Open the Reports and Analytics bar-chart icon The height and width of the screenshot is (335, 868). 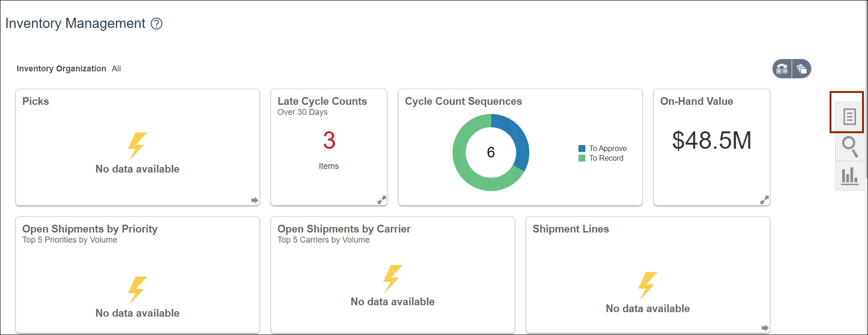[849, 176]
